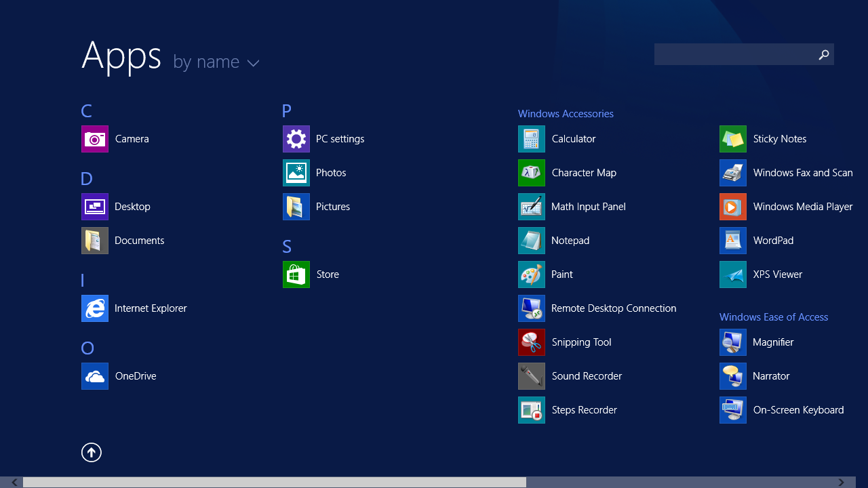This screenshot has width=868, height=488.
Task: Select the letter C group header
Action: point(86,111)
